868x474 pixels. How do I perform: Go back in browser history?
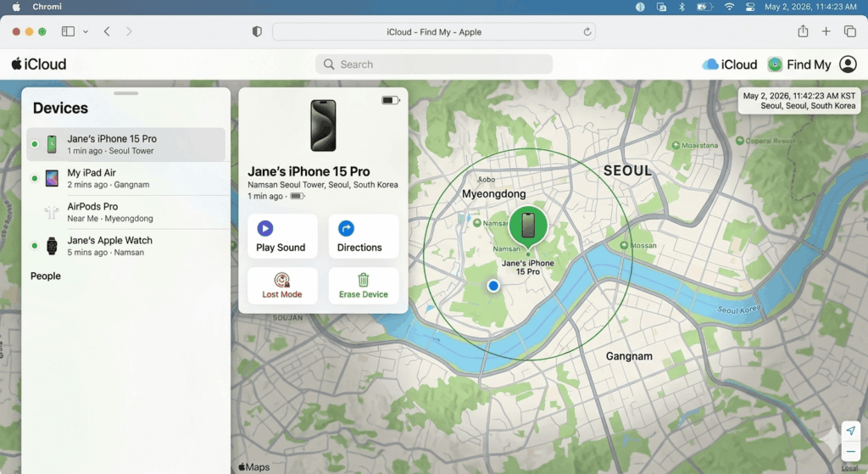[107, 31]
